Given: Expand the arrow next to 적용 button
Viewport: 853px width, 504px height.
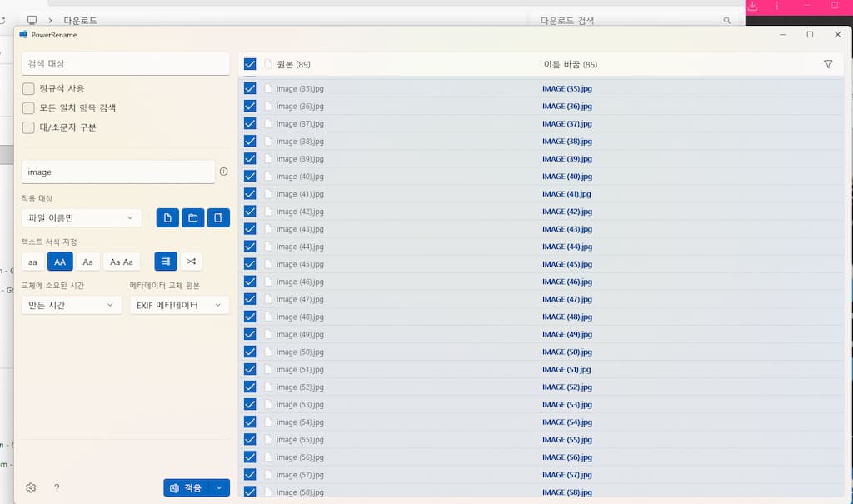Looking at the screenshot, I should (x=219, y=487).
